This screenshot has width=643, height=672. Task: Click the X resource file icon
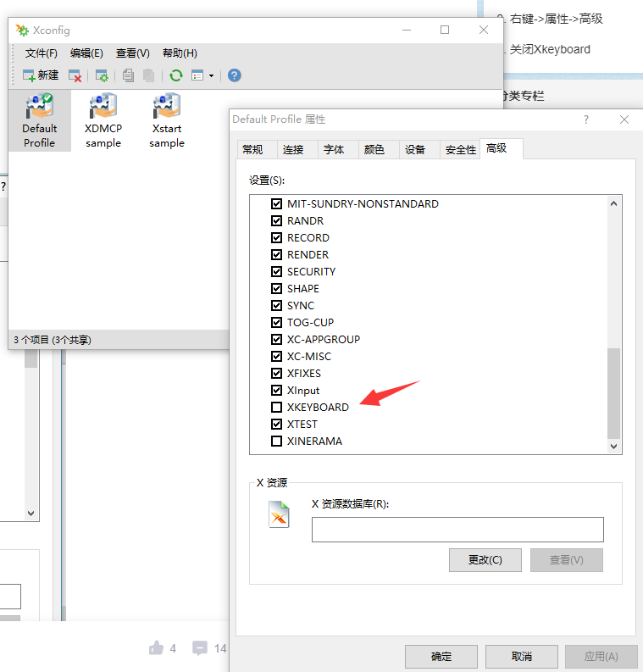point(279,514)
